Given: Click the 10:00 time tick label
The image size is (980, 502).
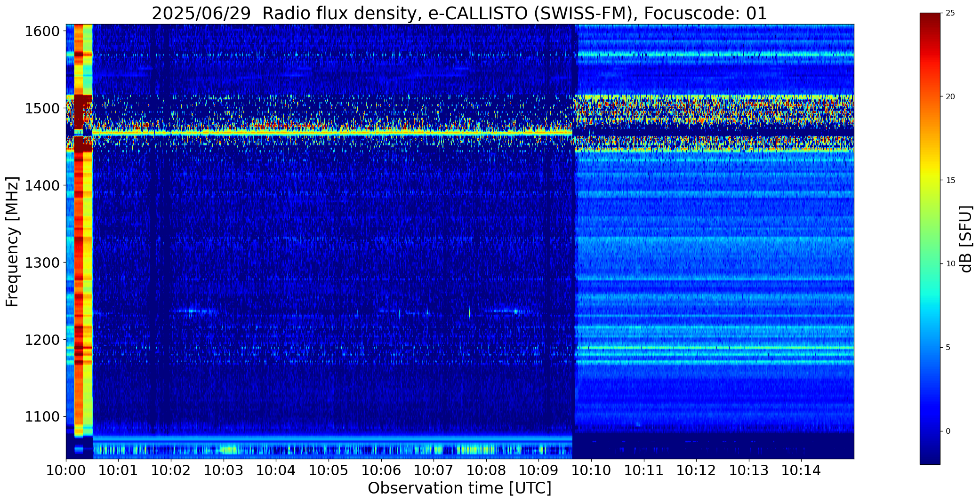Looking at the screenshot, I should (66, 470).
